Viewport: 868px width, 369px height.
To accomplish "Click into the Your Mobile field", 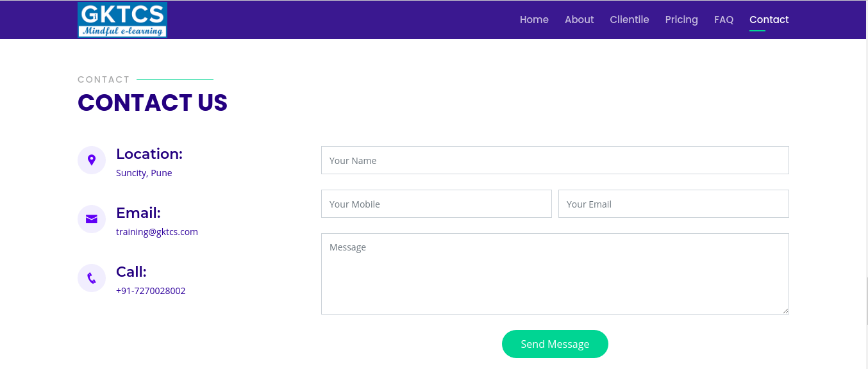I will click(x=437, y=204).
